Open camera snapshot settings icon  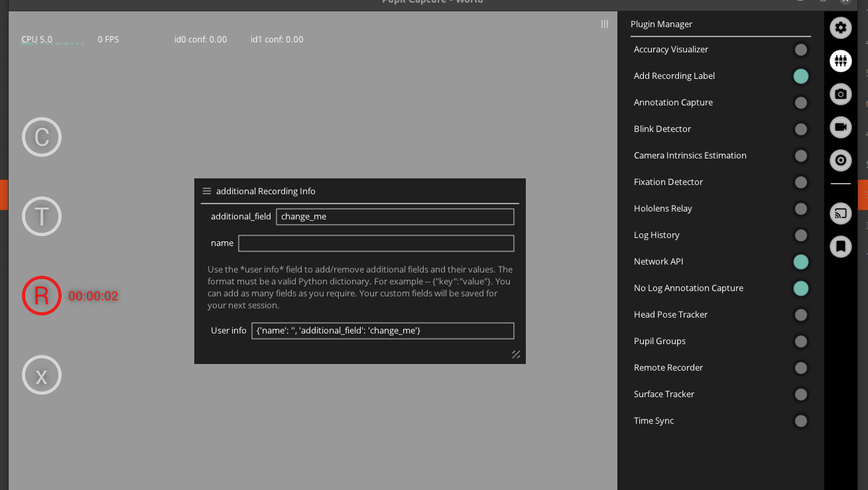coord(841,94)
